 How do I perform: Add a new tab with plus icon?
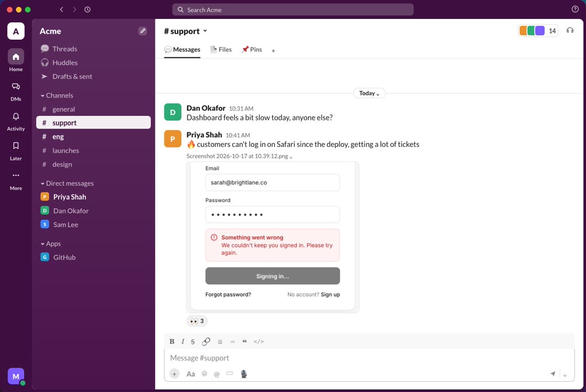point(273,51)
